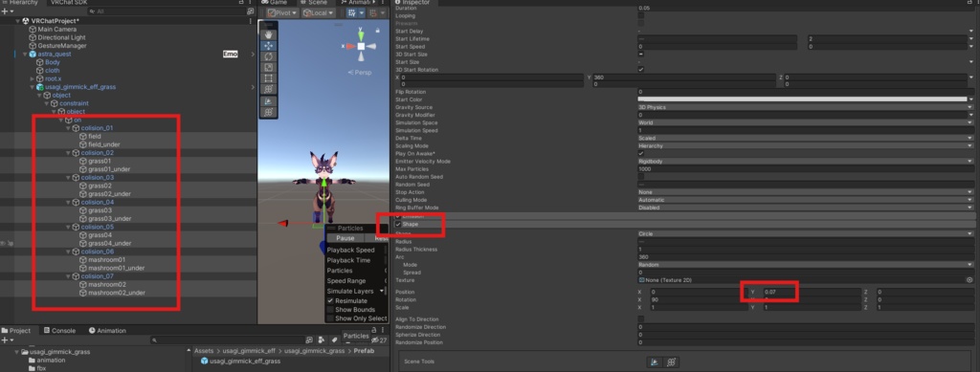Select the Rotate tool in Scene toolbar
The height and width of the screenshot is (372, 980).
[x=269, y=56]
